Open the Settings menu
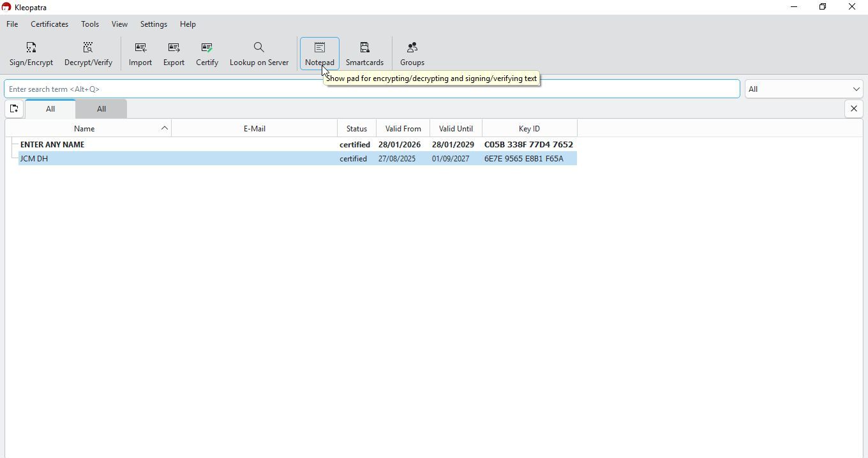Screen dimensions: 868x458 tap(154, 24)
